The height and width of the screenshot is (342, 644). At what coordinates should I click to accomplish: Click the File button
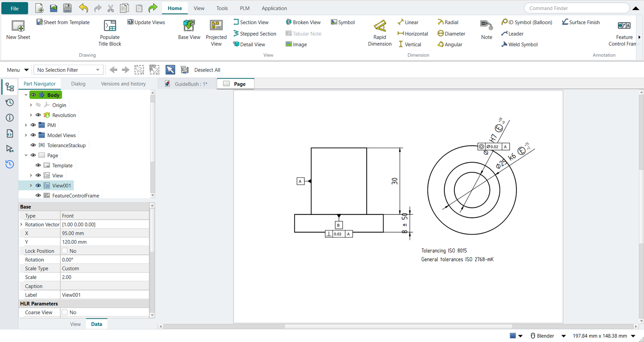tap(14, 8)
